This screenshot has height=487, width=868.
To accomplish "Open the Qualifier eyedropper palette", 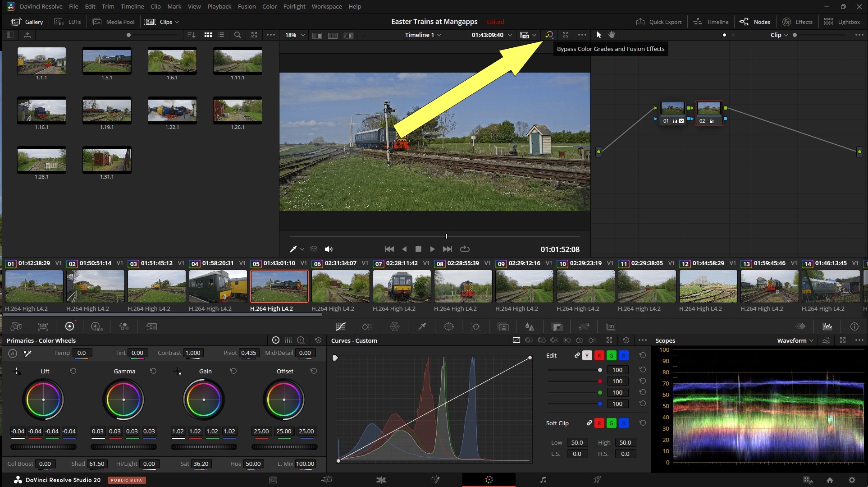I will (422, 326).
